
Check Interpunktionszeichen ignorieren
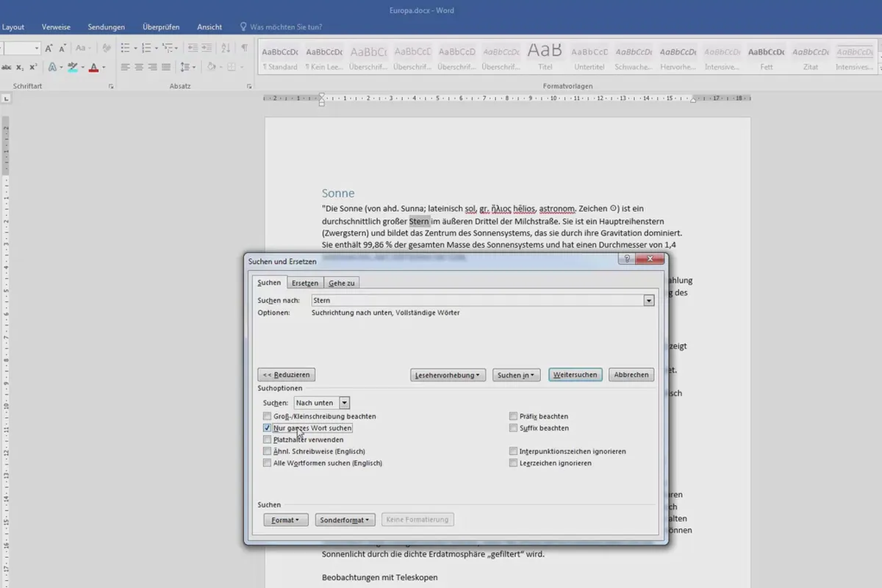[x=513, y=451]
